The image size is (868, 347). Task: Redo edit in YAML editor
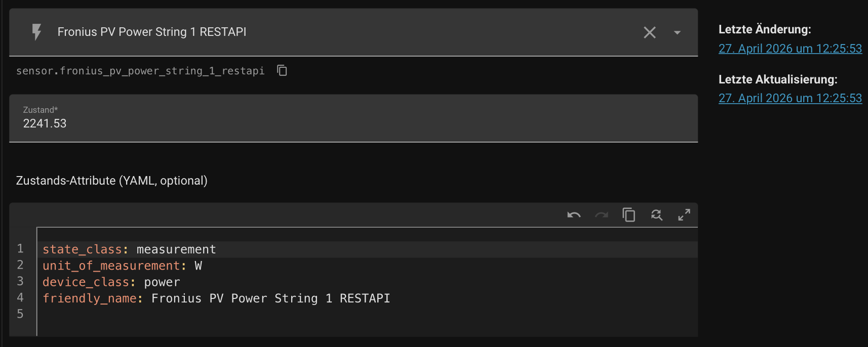[601, 215]
